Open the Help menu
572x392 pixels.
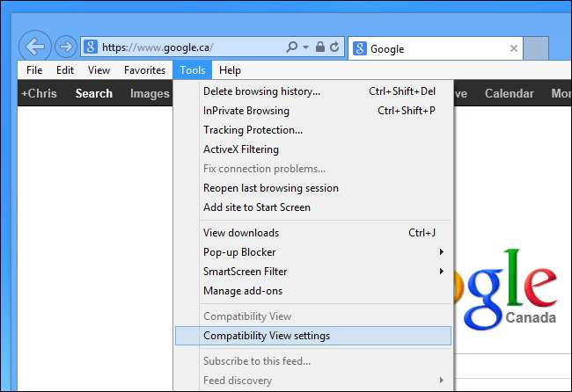click(x=230, y=70)
